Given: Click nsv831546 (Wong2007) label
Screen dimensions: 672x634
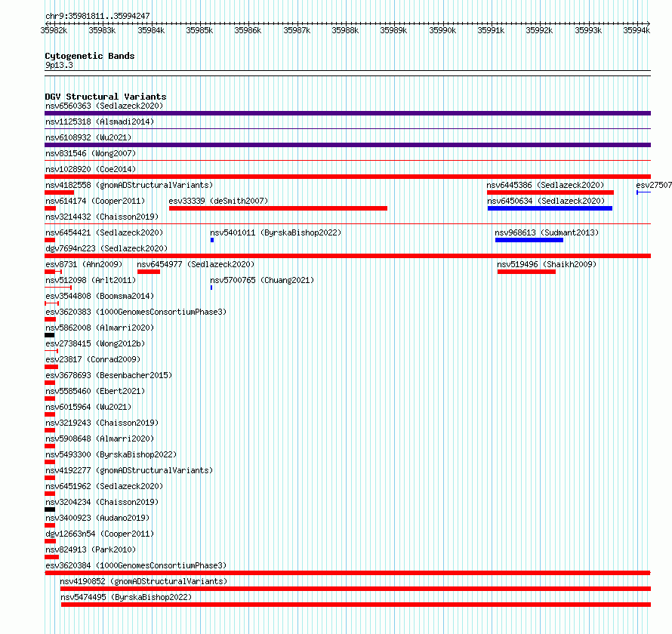Looking at the screenshot, I should pyautogui.click(x=91, y=153).
